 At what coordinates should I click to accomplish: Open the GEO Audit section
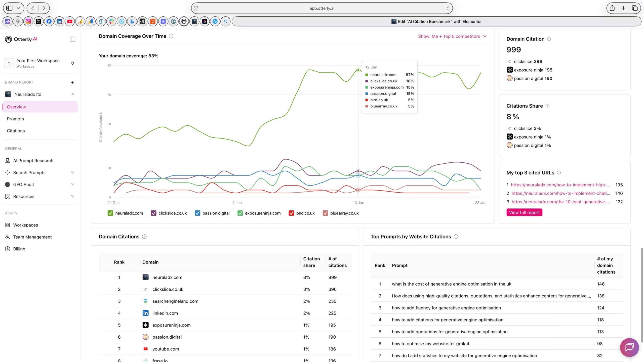[x=23, y=184]
